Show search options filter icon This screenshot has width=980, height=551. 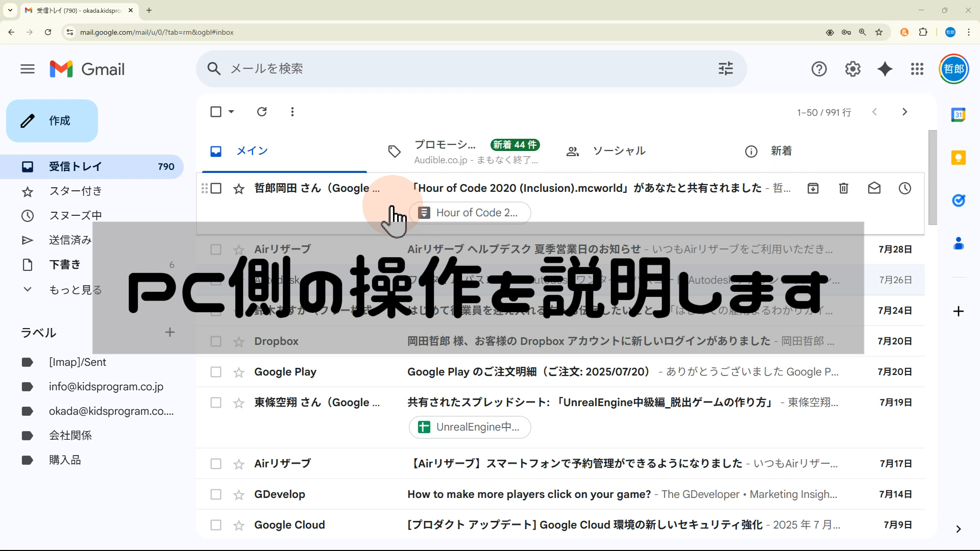tap(725, 68)
